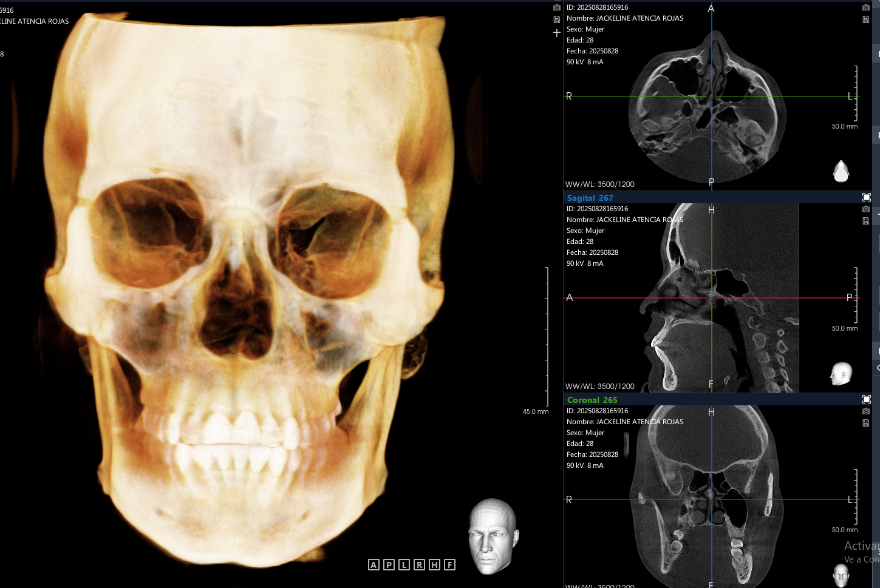Take a snapshot of the 3D view
This screenshot has width=880, height=588.
point(556,8)
